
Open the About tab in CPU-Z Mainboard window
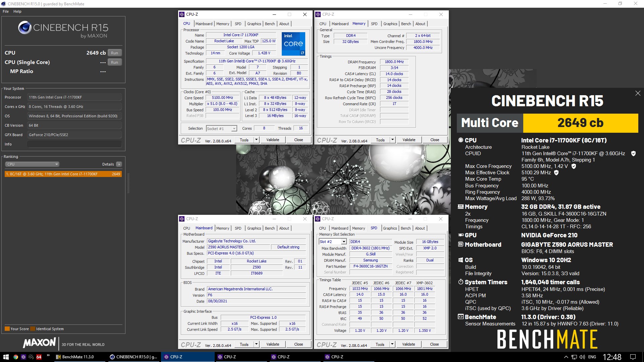(284, 228)
